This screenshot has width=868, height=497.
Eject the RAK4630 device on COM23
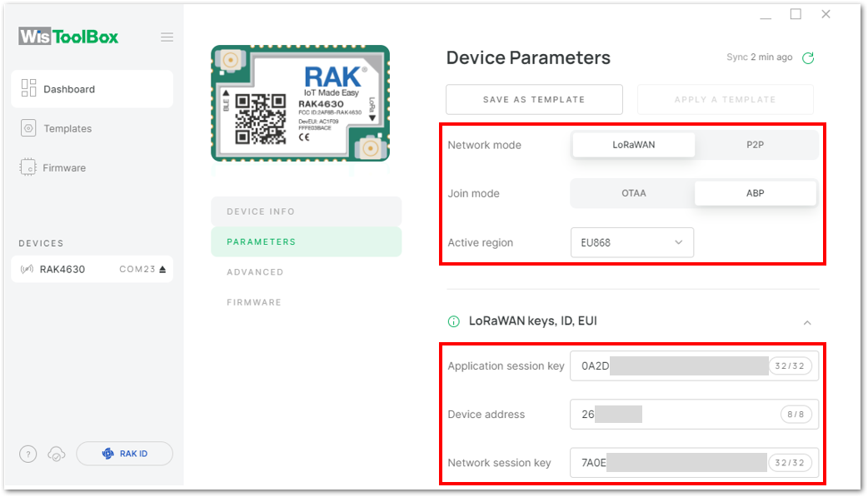(x=162, y=269)
